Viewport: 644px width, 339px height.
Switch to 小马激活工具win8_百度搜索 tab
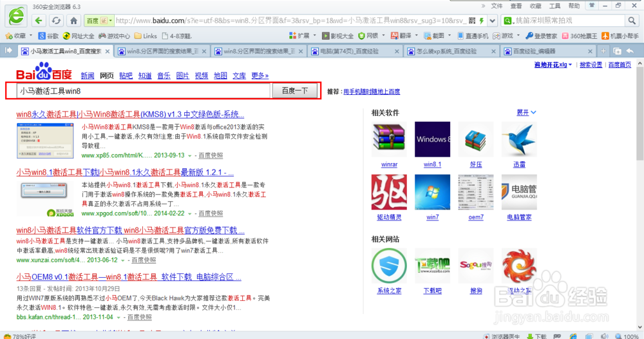pos(65,52)
